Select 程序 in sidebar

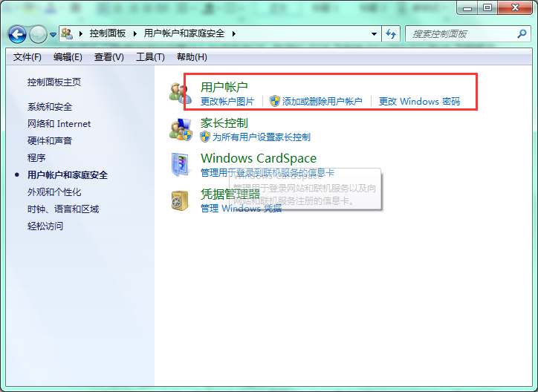tap(36, 158)
